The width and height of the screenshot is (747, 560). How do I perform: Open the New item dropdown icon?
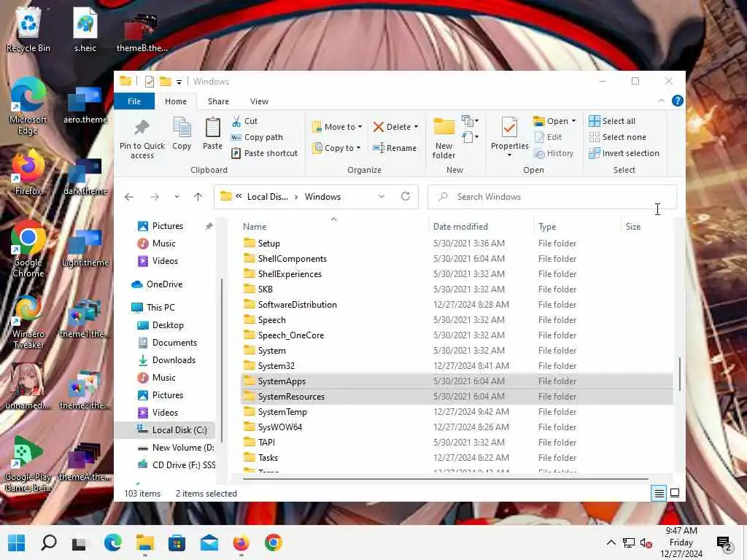coord(470,121)
